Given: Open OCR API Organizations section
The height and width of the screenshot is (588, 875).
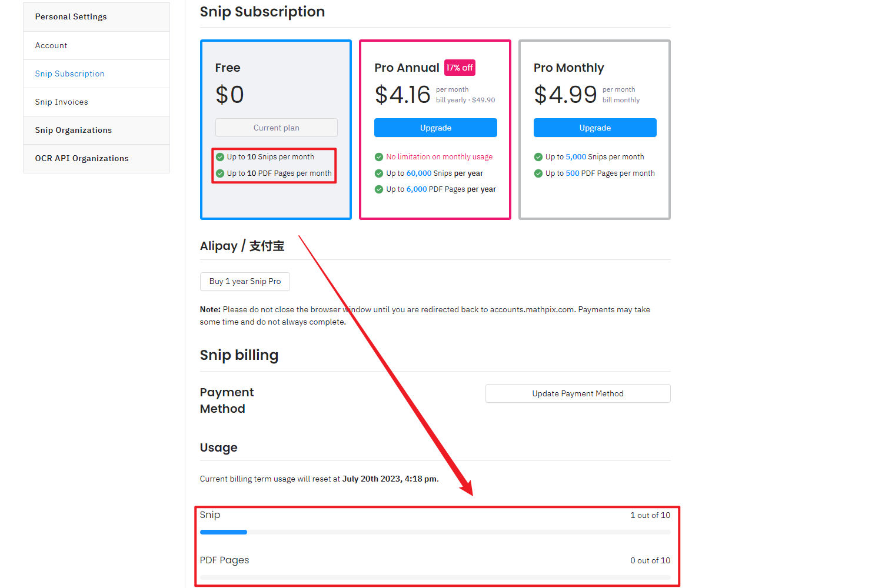Looking at the screenshot, I should [x=81, y=158].
